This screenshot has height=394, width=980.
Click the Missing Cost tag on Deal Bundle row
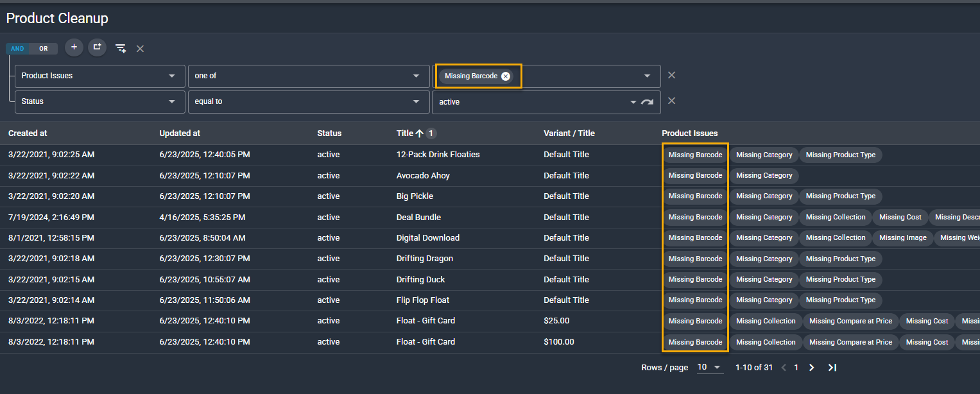point(900,217)
